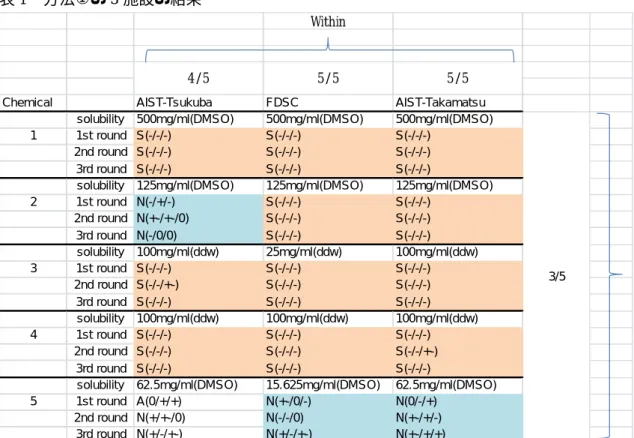Click the FDSC column header cell
This screenshot has height=438, width=634.
[328, 102]
